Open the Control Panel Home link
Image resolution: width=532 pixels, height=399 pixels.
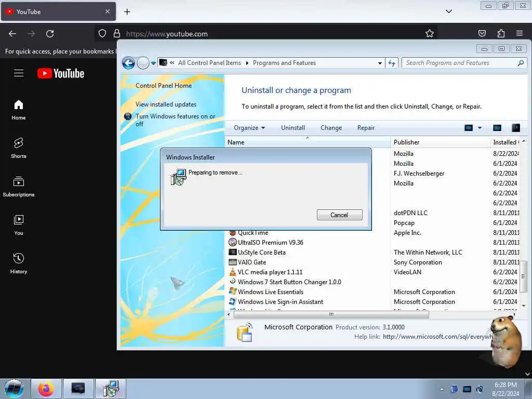(x=164, y=86)
